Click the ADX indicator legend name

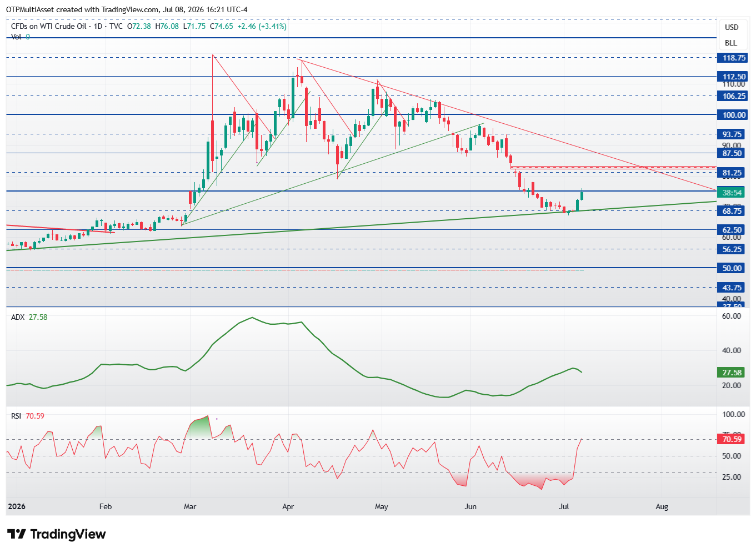click(18, 317)
